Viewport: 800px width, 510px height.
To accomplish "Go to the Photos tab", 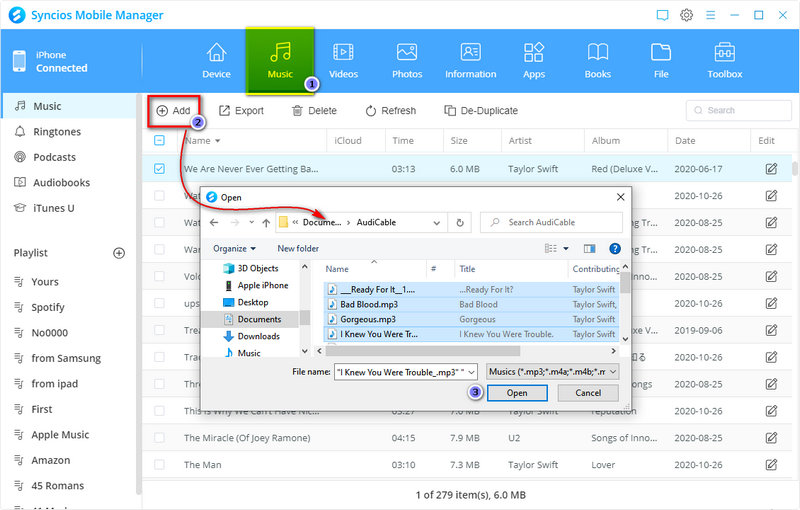I will coord(407,60).
